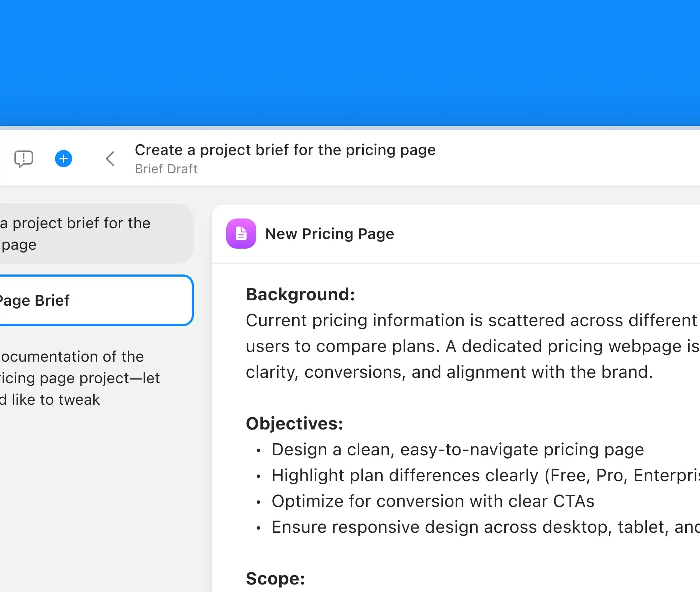700x592 pixels.
Task: Go back using the left chevron
Action: [110, 159]
